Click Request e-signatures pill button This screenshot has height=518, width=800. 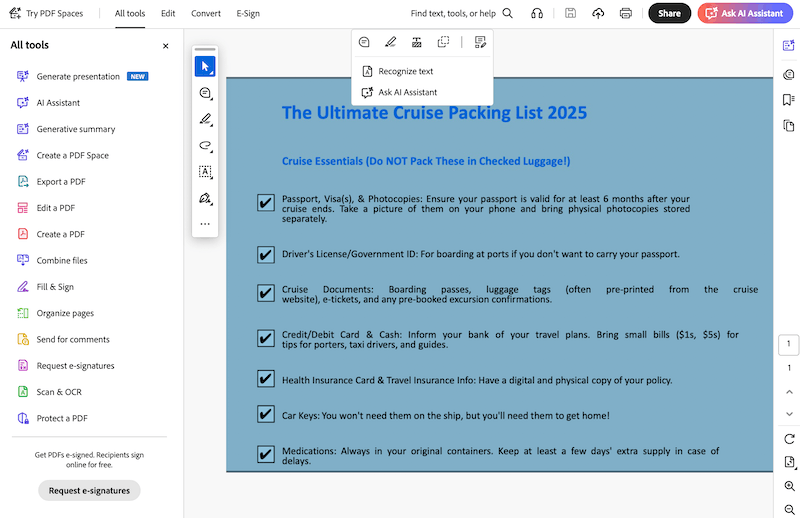click(89, 490)
